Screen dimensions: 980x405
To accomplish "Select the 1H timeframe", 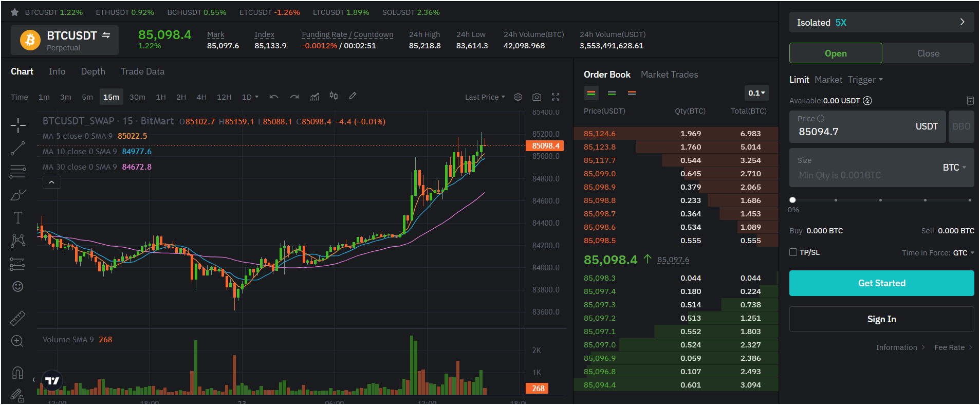I will (161, 97).
